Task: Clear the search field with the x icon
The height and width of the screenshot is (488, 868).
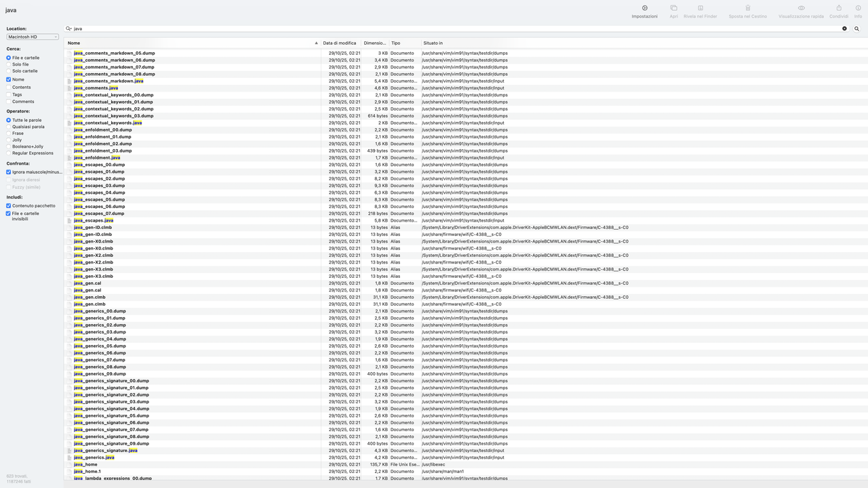Action: point(844,28)
